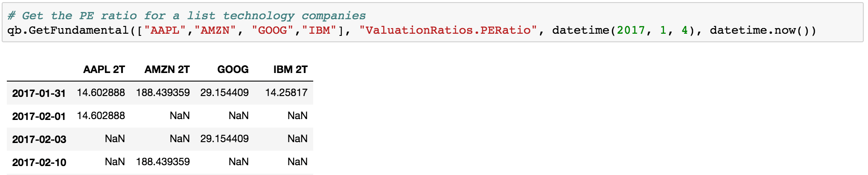Select the "GOOG" string in code
The height and width of the screenshot is (175, 868).
pyautogui.click(x=273, y=30)
